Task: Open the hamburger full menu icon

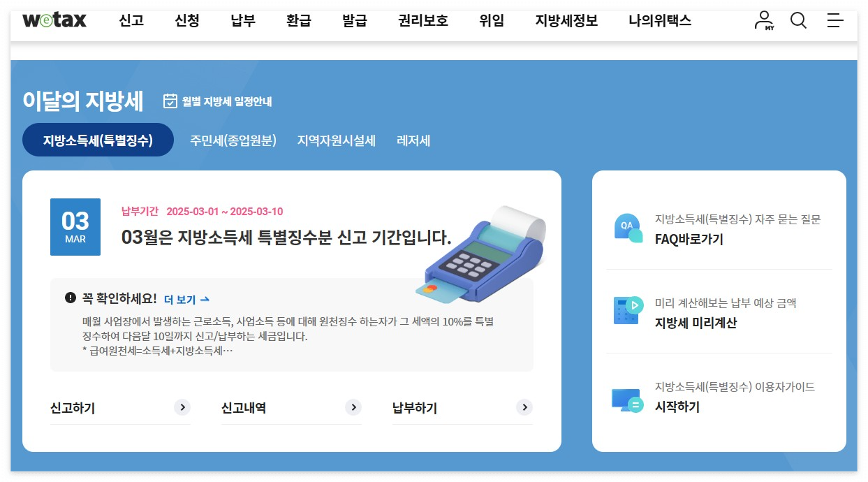Action: tap(835, 20)
